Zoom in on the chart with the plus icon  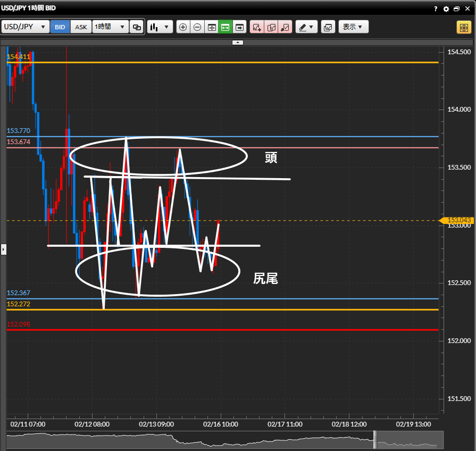click(183, 27)
